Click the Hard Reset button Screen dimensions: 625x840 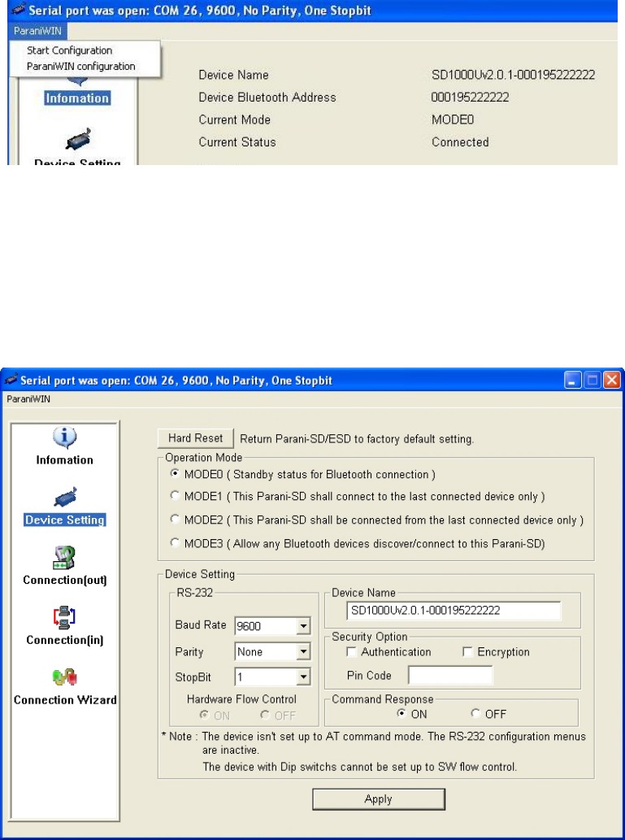[196, 438]
